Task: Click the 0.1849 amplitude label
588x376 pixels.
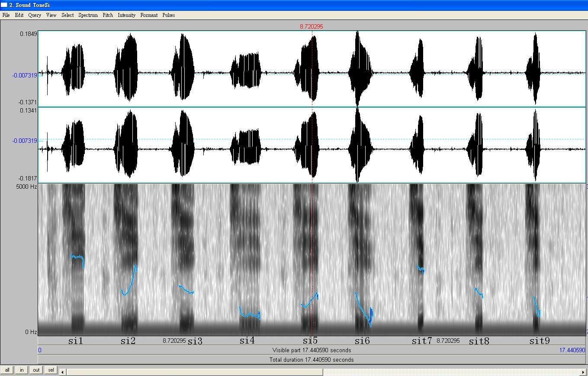Action: tap(29, 34)
